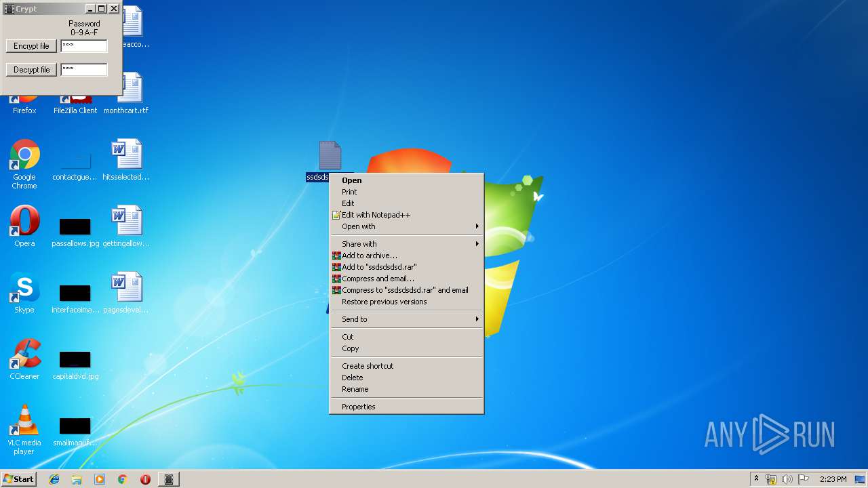This screenshot has width=868, height=488.
Task: Choose Add to archive...
Action: pyautogui.click(x=407, y=256)
